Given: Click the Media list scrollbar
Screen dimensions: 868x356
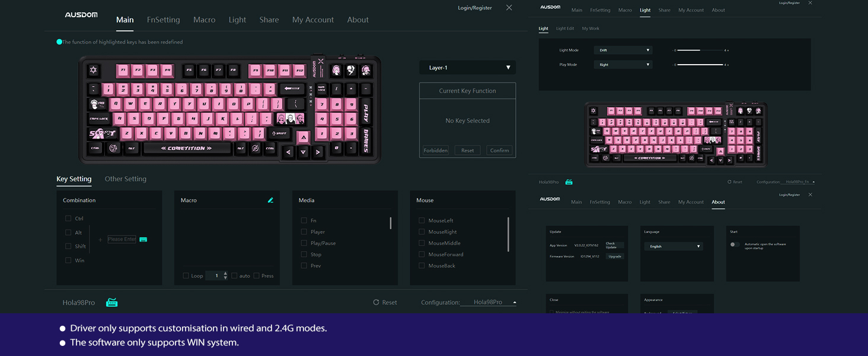Looking at the screenshot, I should pos(390,223).
